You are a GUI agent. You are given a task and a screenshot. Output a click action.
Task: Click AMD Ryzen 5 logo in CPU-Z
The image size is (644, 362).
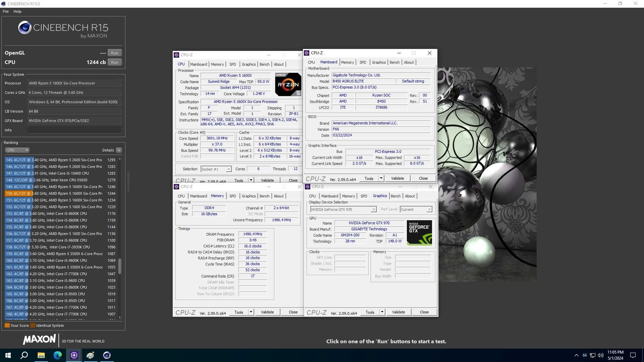(288, 84)
